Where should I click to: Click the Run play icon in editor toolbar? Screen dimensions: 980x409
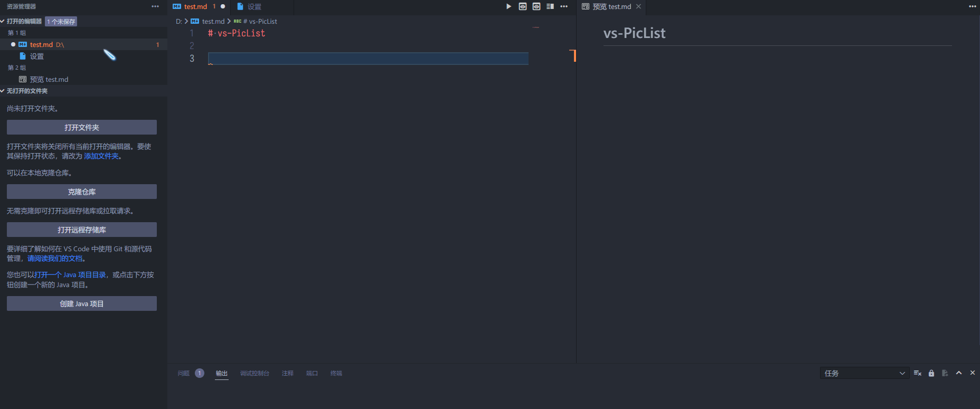tap(508, 6)
